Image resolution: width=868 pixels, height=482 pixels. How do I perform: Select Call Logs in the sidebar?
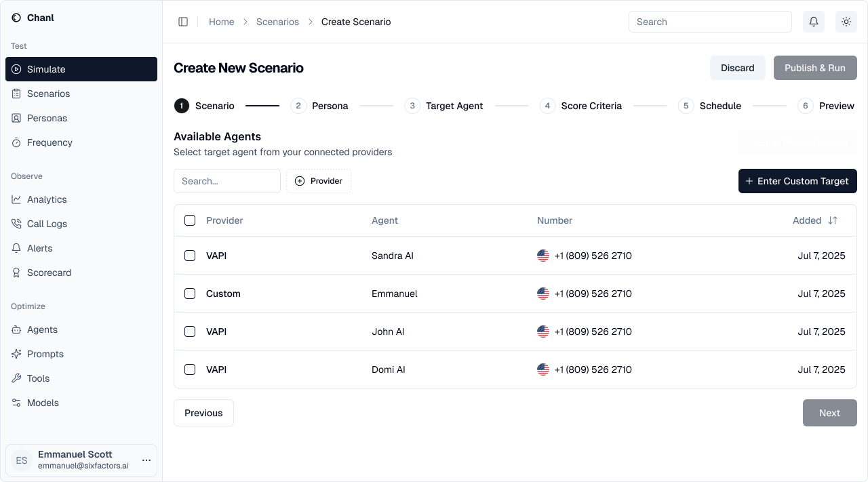(47, 224)
